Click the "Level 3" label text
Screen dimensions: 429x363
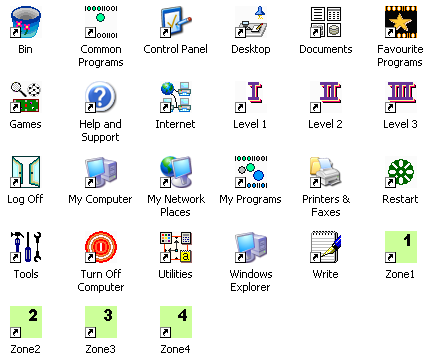pyautogui.click(x=400, y=124)
